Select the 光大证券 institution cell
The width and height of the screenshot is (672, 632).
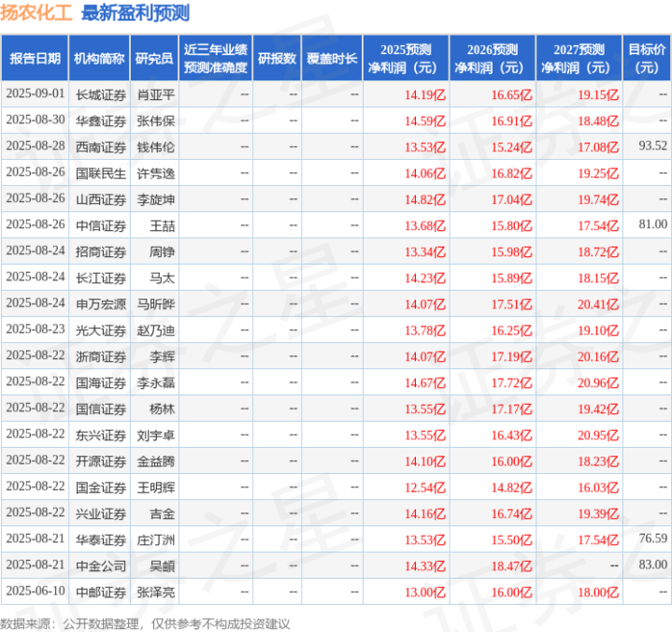101,330
